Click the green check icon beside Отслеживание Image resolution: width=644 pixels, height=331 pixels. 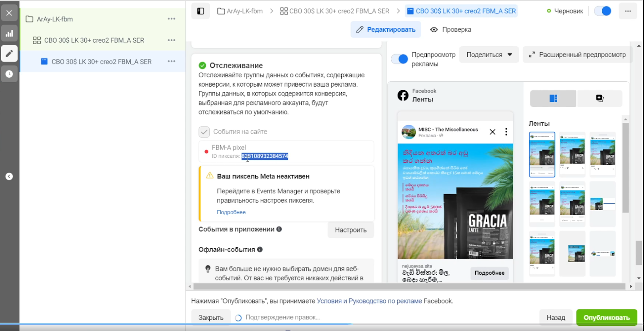(x=202, y=65)
